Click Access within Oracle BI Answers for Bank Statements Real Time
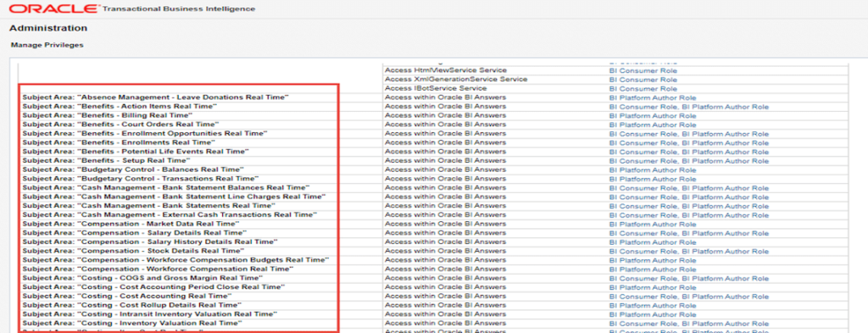868x333 pixels. 445,206
